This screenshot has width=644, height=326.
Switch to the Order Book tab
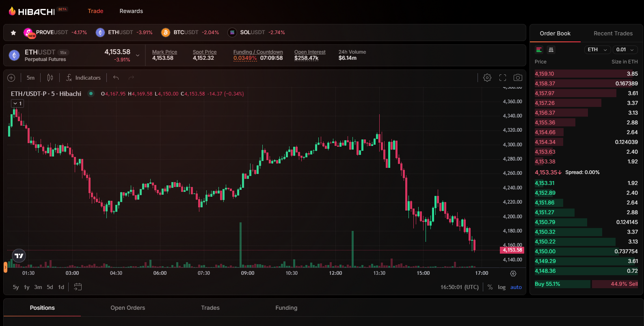pos(555,33)
